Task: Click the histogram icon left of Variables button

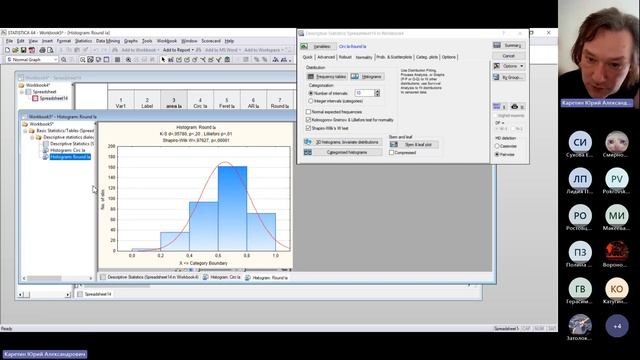Action: pyautogui.click(x=304, y=46)
